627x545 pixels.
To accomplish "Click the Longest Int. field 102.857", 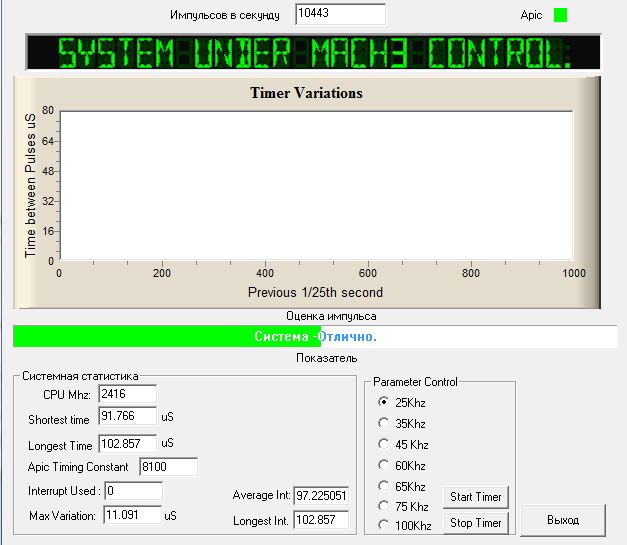I will coord(321,519).
